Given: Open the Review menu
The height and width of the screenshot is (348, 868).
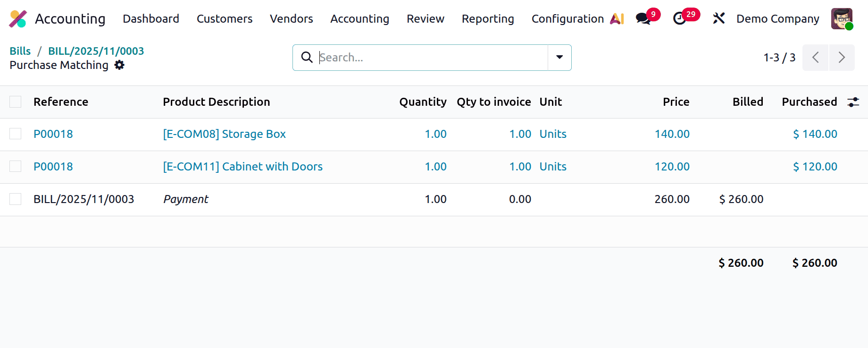Looking at the screenshot, I should coord(426,19).
